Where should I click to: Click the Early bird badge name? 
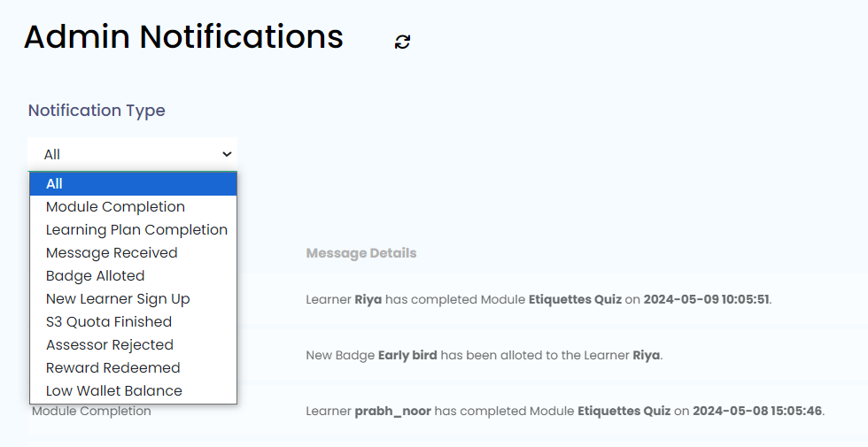click(x=407, y=356)
